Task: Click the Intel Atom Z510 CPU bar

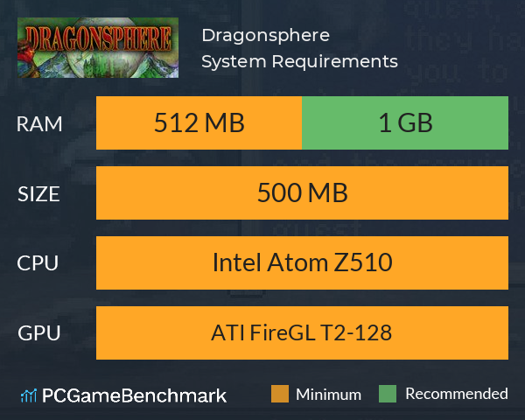Action: [x=302, y=262]
